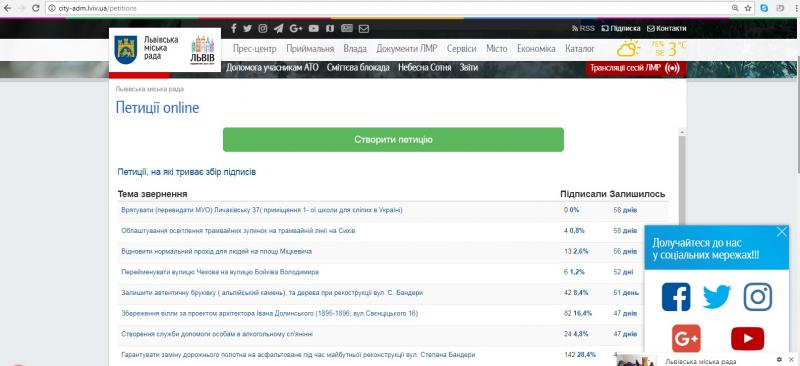Open the Економіка menu
Screen dimensions: 800x366
536,49
